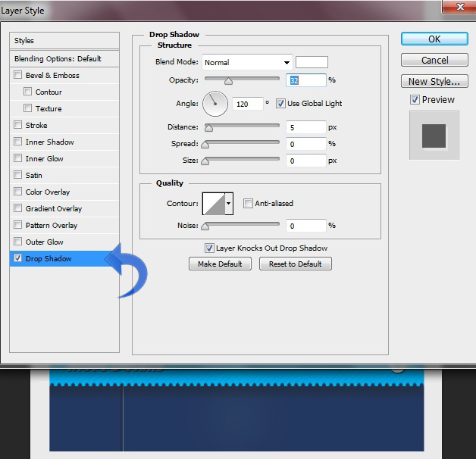The width and height of the screenshot is (476, 459).
Task: Click the style preview square thumbnail
Action: (434, 136)
